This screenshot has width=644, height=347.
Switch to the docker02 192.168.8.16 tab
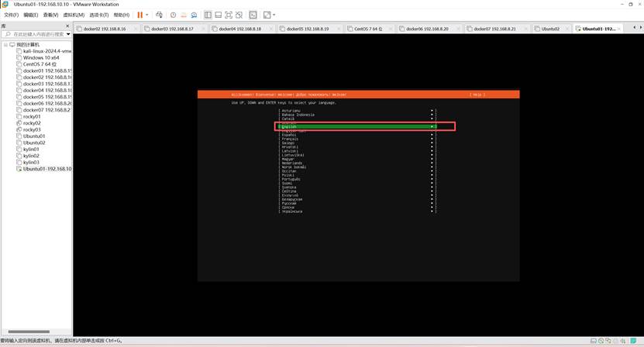pos(105,29)
